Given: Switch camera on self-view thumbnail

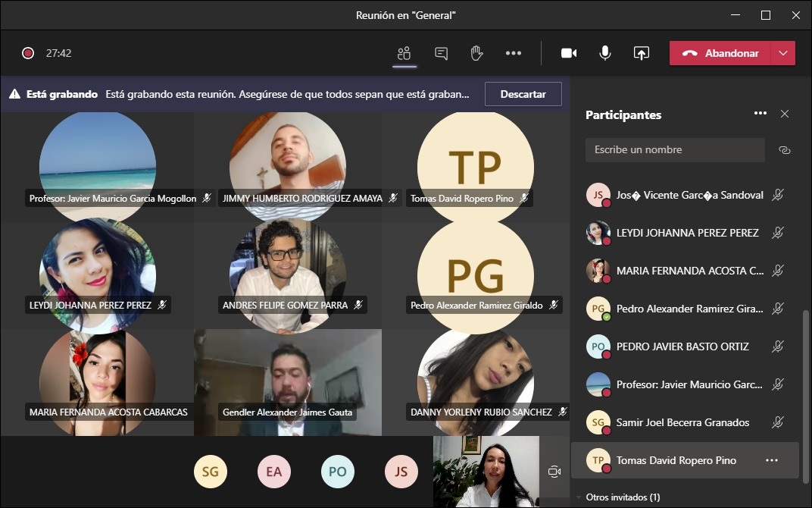Looking at the screenshot, I should (554, 472).
